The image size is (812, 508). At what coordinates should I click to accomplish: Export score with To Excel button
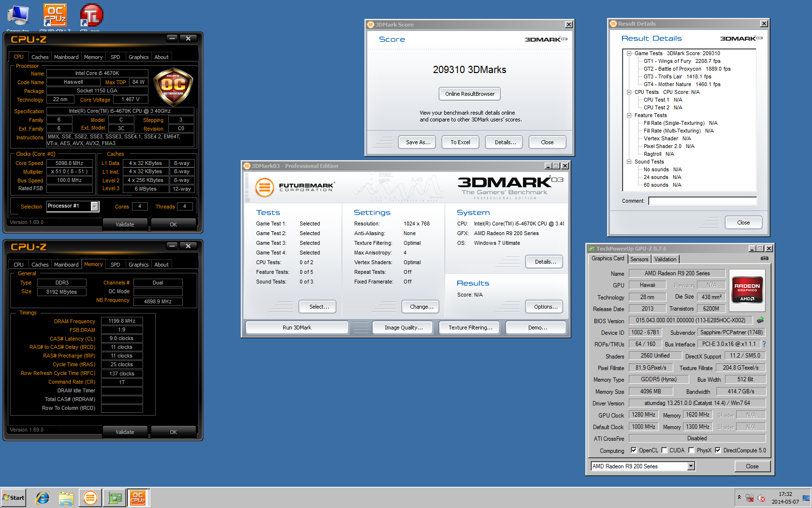click(x=460, y=142)
